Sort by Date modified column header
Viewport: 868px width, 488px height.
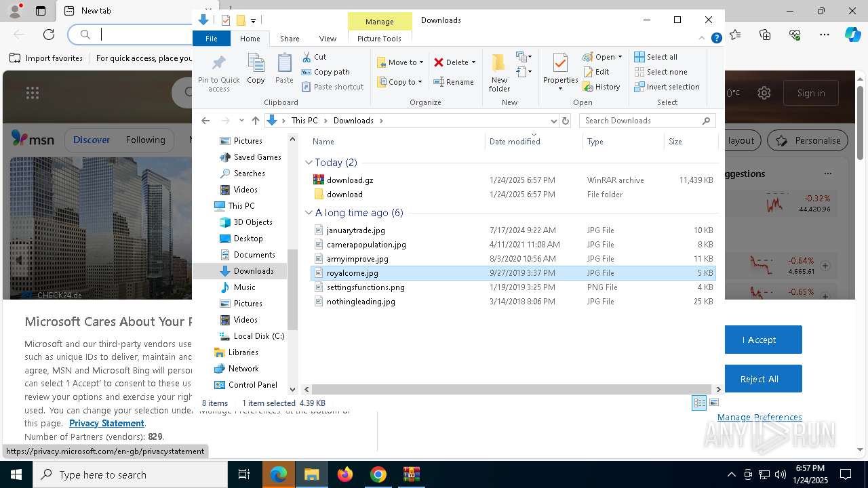[x=534, y=141]
